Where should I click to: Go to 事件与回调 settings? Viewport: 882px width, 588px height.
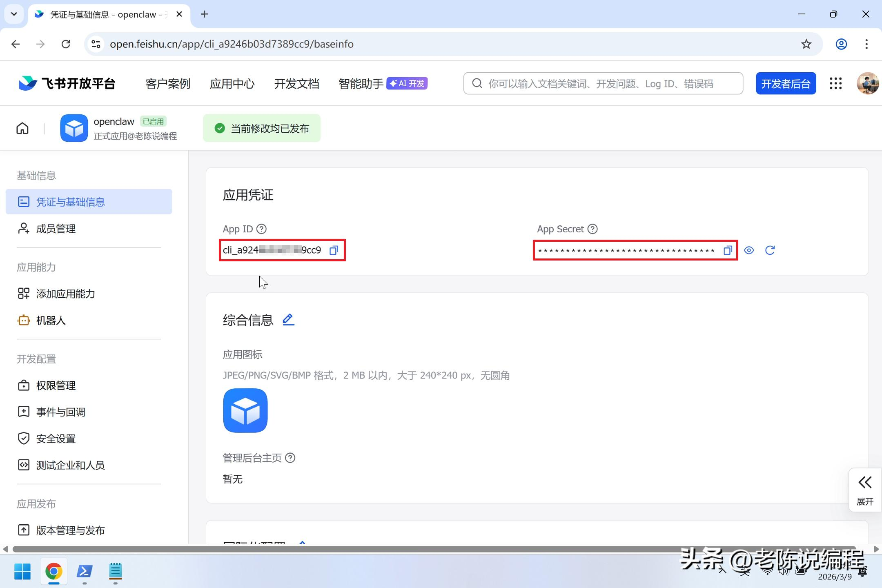[x=60, y=412]
